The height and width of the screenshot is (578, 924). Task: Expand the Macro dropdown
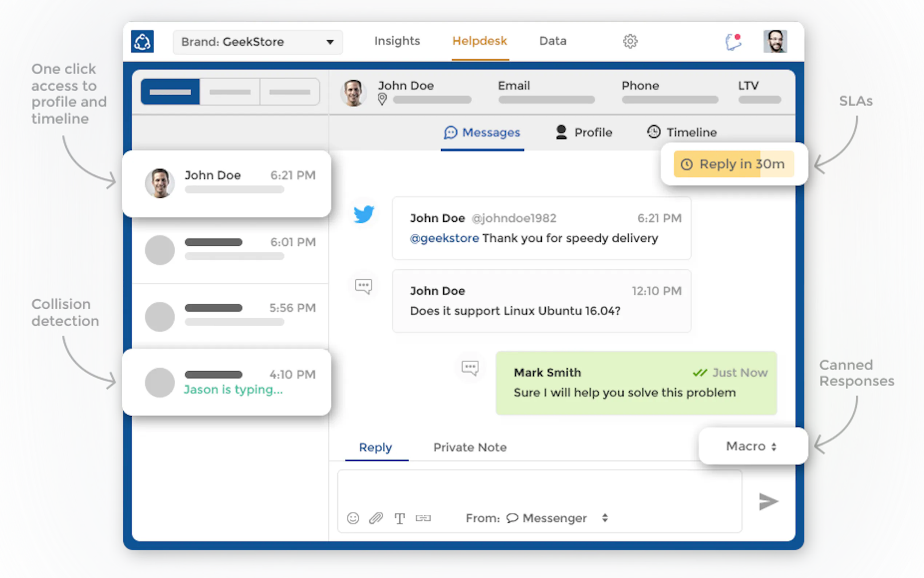(752, 446)
